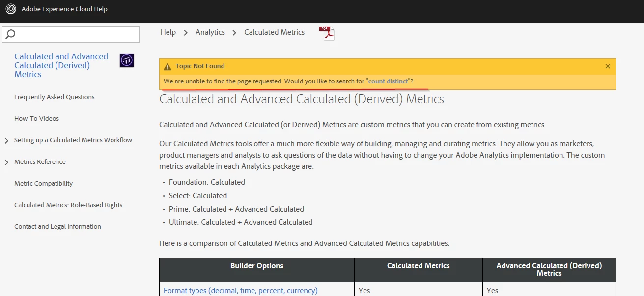Click "Here is a comparison" sentence
Screen dimensions: 644x296
[x=305, y=243]
